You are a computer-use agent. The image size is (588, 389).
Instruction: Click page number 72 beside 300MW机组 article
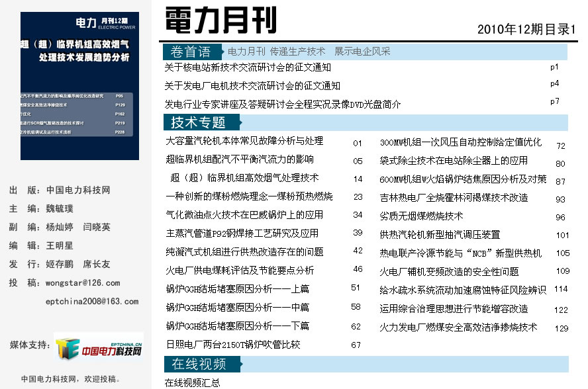click(x=561, y=146)
